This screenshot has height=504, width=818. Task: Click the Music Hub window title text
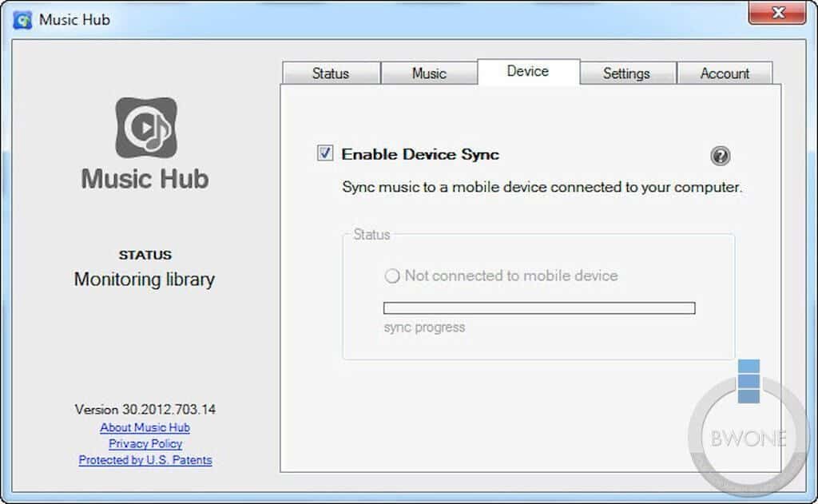pyautogui.click(x=74, y=20)
